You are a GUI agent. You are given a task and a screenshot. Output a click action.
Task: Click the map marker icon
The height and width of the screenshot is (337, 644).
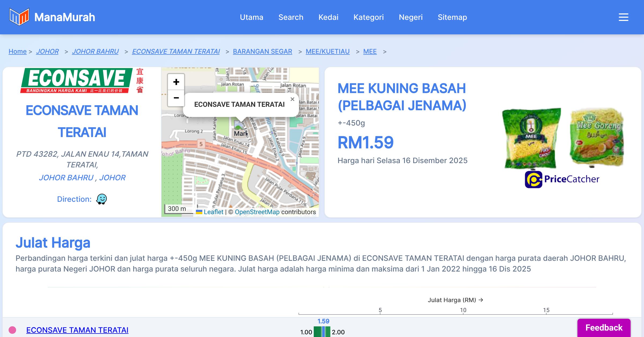click(x=239, y=126)
